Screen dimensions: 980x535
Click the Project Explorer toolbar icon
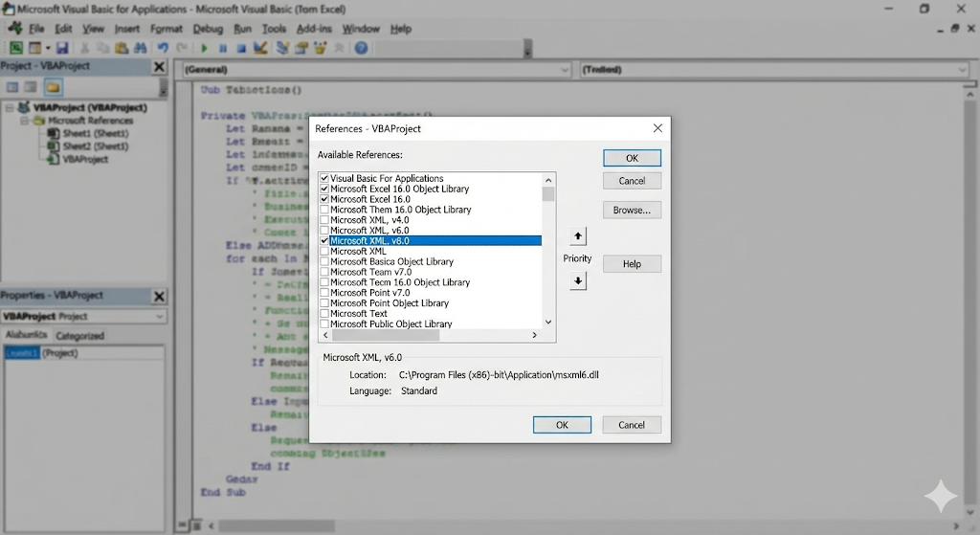[x=282, y=48]
